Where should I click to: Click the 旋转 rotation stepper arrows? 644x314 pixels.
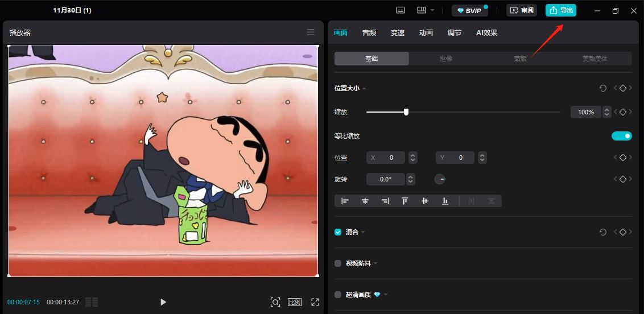(411, 179)
